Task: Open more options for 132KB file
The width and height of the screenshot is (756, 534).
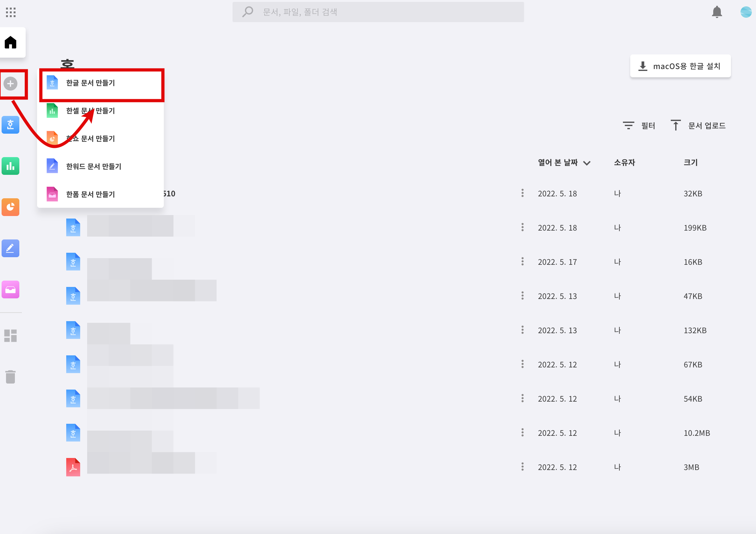Action: click(x=522, y=330)
